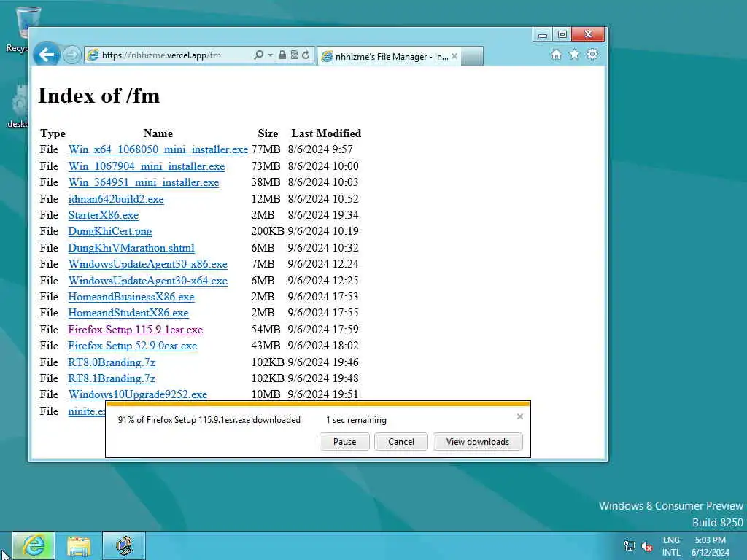Click the '9/6/2024 19:51' date cell
This screenshot has height=560, width=747.
click(323, 394)
